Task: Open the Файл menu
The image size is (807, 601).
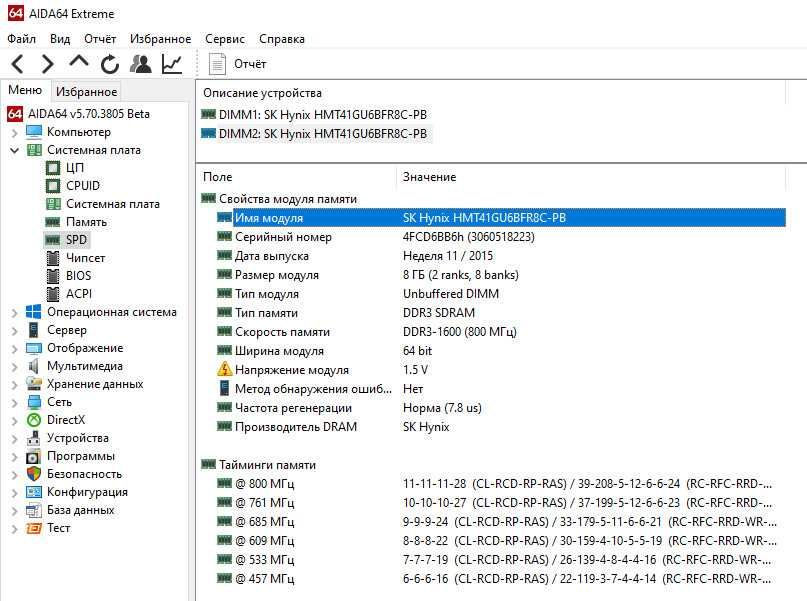Action: (21, 39)
